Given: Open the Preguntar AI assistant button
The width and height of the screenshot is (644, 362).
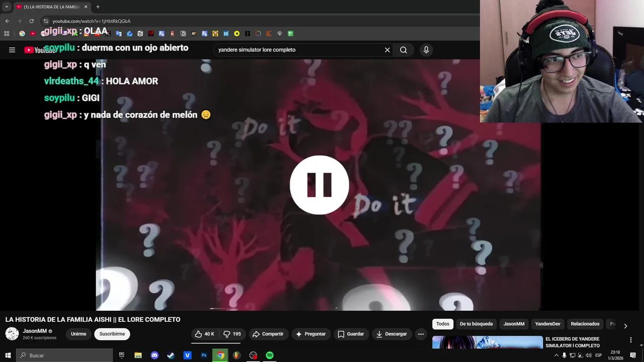Looking at the screenshot, I should pyautogui.click(x=311, y=334).
